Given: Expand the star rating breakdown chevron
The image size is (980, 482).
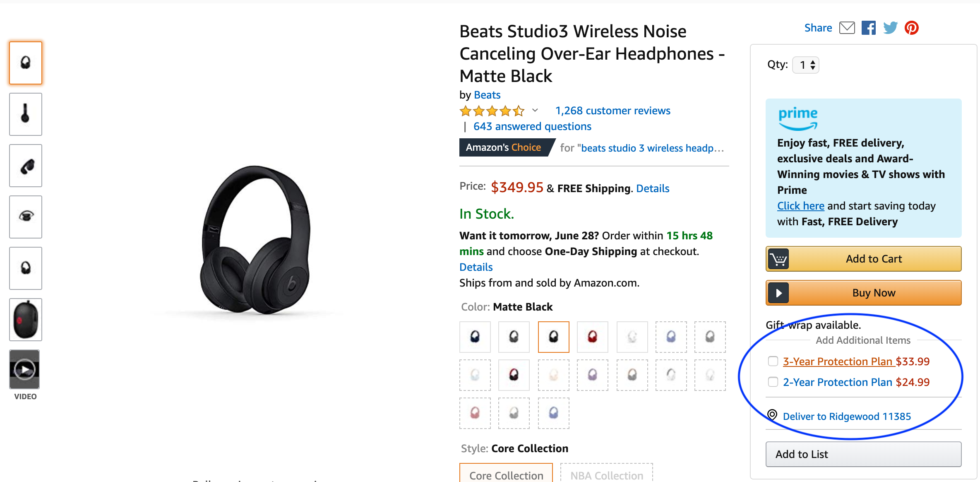Looking at the screenshot, I should point(535,110).
